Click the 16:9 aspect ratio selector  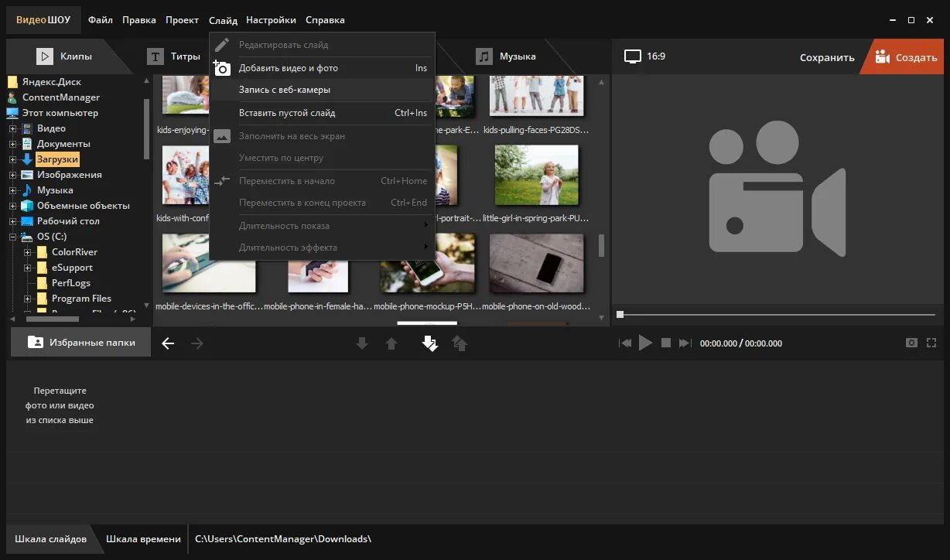(644, 56)
